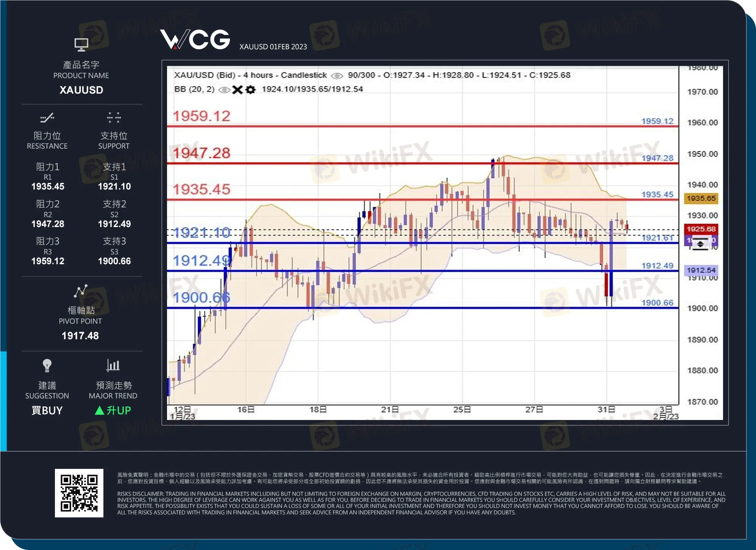Click the yellow 1935.65 upper band label
Image resolution: width=756 pixels, height=550 pixels.
coord(701,198)
